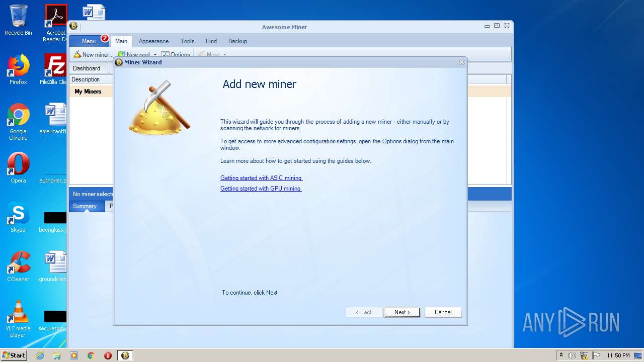Open the Find ribbon tab

[x=211, y=41]
